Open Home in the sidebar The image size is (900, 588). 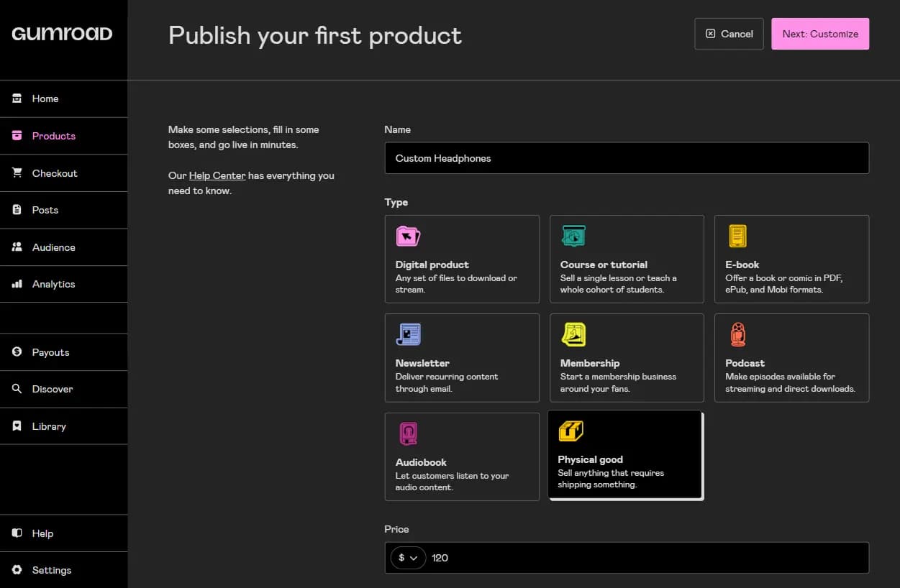pyautogui.click(x=64, y=98)
